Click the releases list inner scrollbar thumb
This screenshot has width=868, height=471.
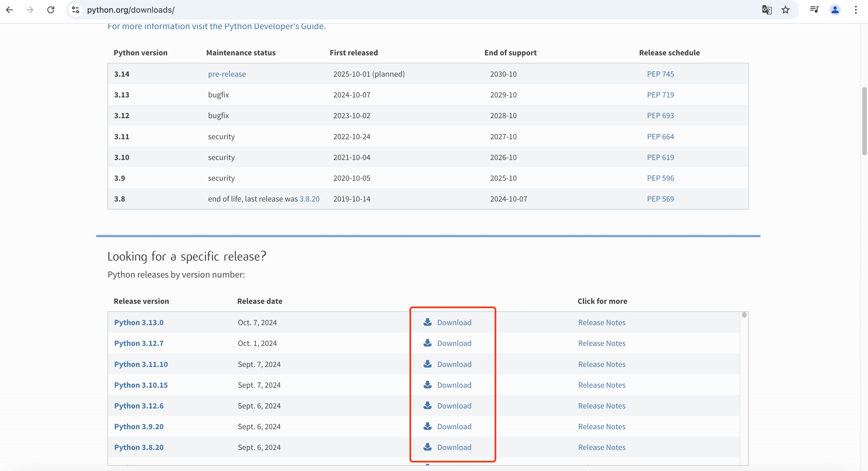coord(744,315)
